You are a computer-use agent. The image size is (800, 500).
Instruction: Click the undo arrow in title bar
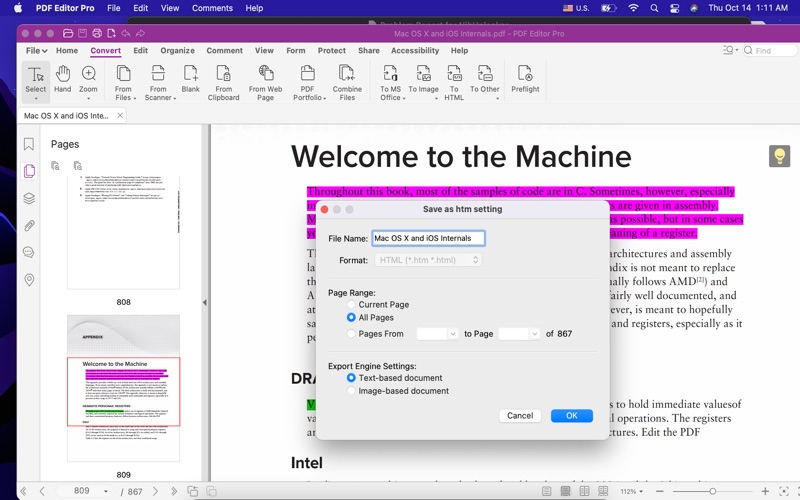click(x=126, y=33)
